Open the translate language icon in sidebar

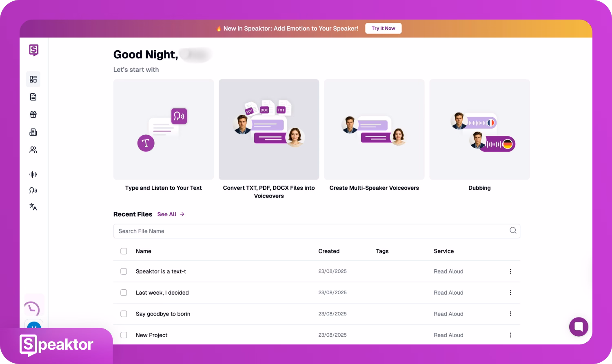tap(33, 207)
